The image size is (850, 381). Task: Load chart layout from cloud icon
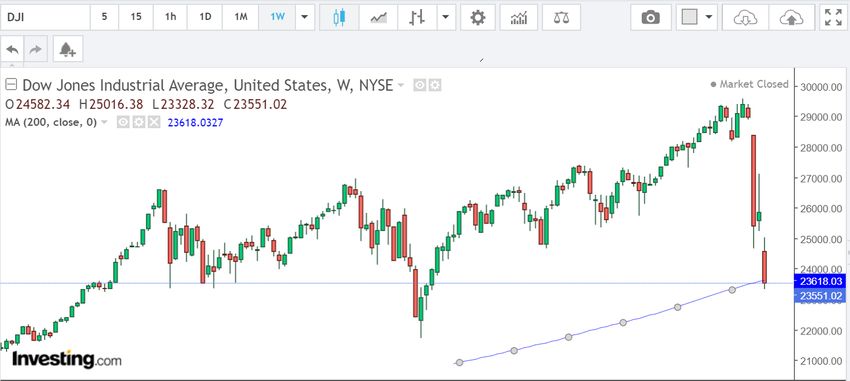point(745,17)
